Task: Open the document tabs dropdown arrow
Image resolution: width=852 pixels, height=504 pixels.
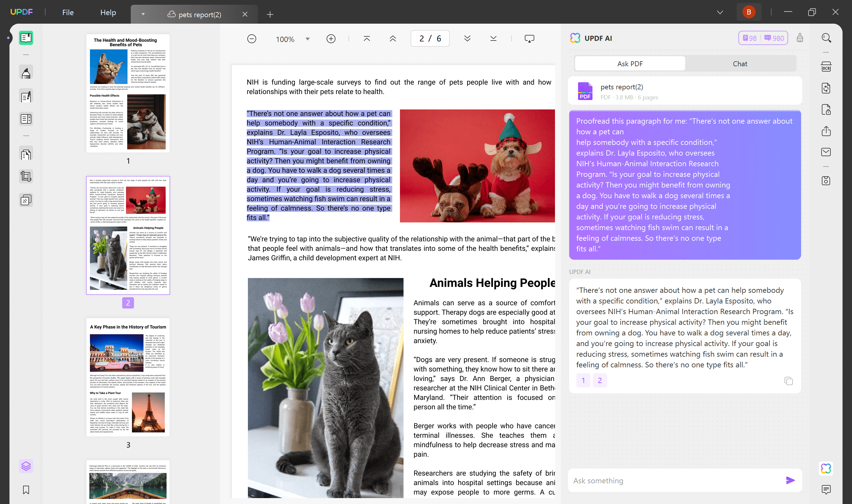Action: (x=143, y=14)
